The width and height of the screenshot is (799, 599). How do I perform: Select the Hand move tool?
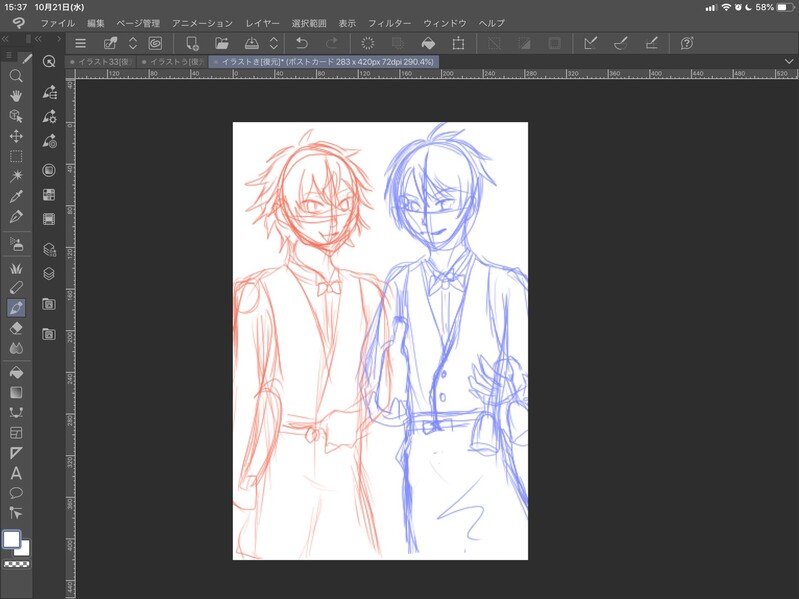coord(16,96)
